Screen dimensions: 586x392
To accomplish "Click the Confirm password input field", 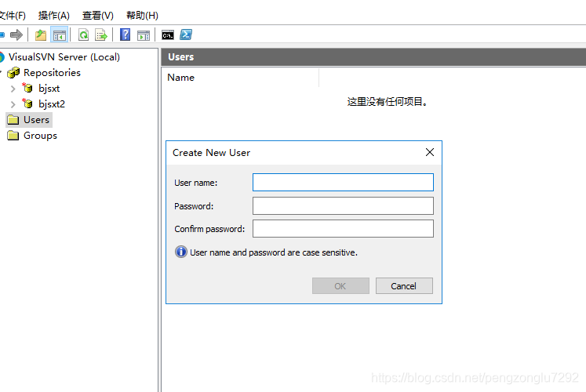I will click(343, 228).
